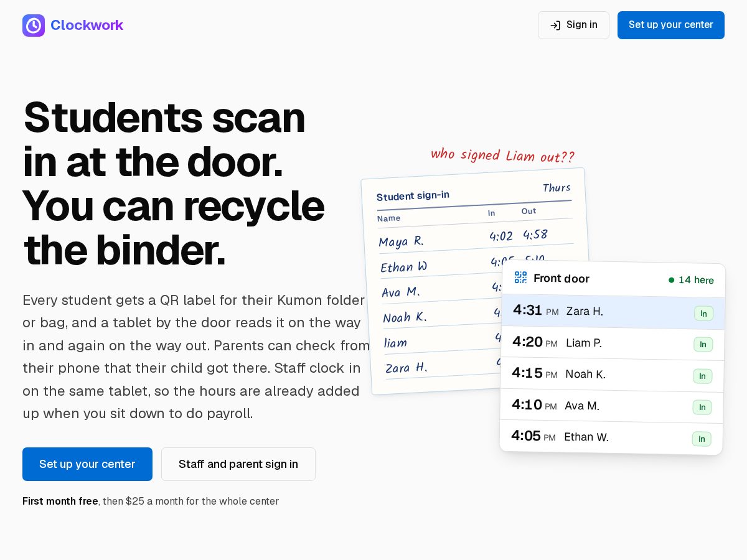Click the Clockwork clock logo icon
The image size is (747, 560).
(x=34, y=26)
